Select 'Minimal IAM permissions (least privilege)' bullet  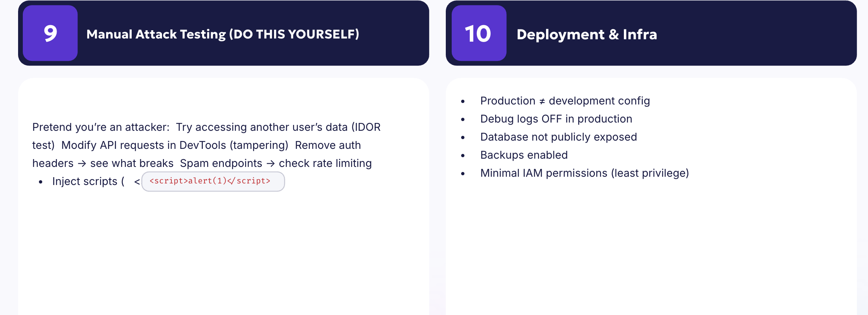tap(585, 173)
